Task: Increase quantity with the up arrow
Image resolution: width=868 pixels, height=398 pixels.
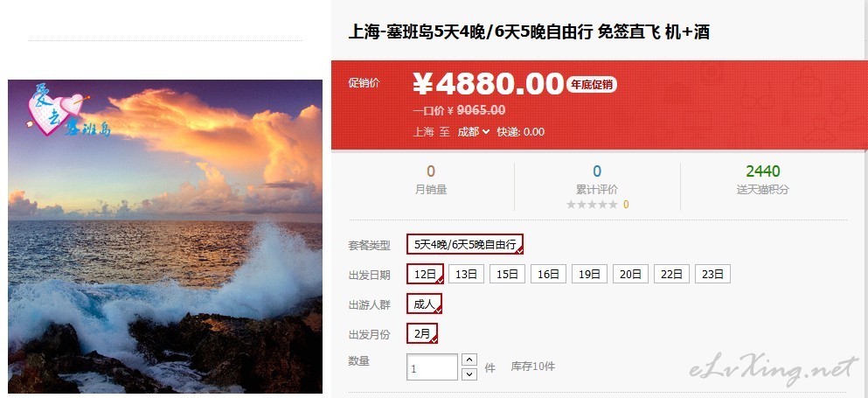Action: point(469,360)
